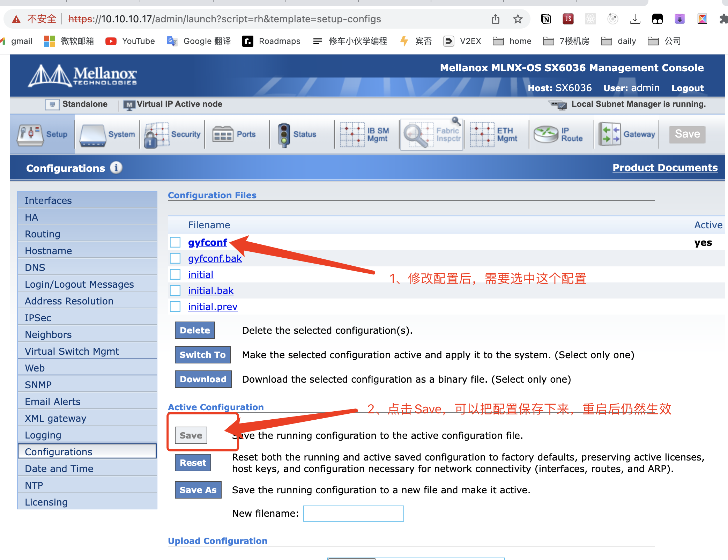Open the IB SM Mgmt section
Viewport: 728px width, 560px height.
point(365,134)
